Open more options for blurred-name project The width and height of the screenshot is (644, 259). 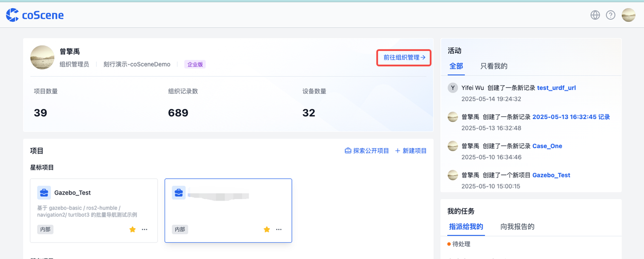tap(279, 229)
